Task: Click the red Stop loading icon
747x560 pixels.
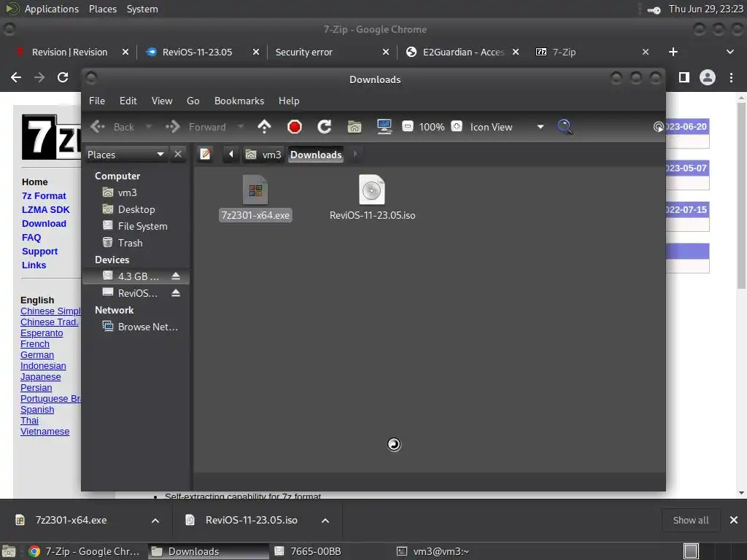Action: pos(295,127)
